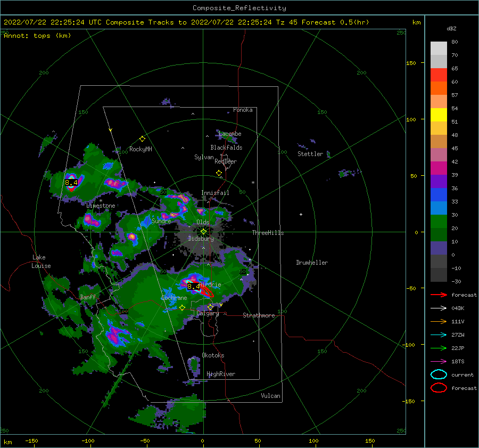
Task: Click the HighRiver city label
Action: pos(221,374)
